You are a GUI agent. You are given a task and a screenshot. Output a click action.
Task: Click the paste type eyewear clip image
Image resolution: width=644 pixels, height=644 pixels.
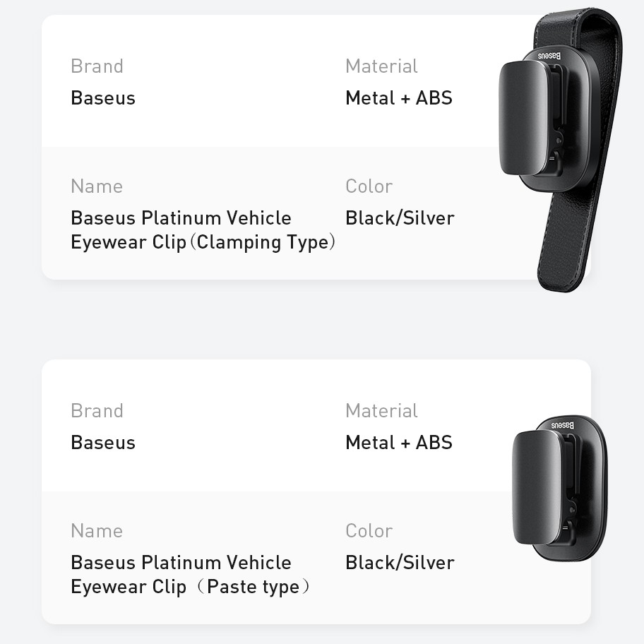560,489
